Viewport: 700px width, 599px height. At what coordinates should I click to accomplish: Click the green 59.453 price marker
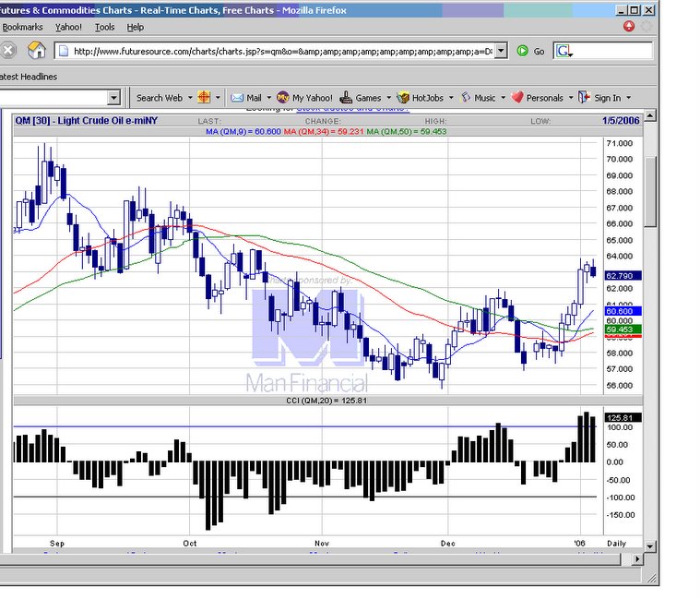[623, 329]
